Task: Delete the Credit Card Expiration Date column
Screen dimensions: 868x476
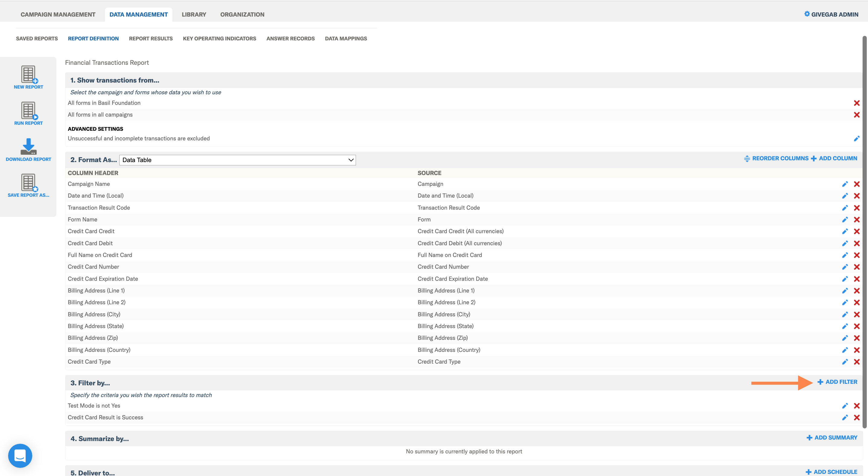Action: pos(857,279)
